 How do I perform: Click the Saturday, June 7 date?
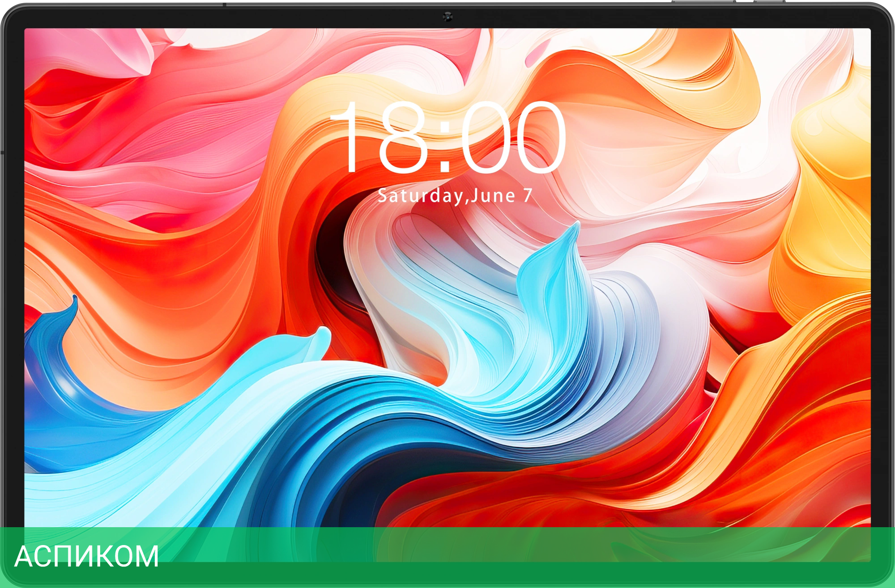pos(455,196)
